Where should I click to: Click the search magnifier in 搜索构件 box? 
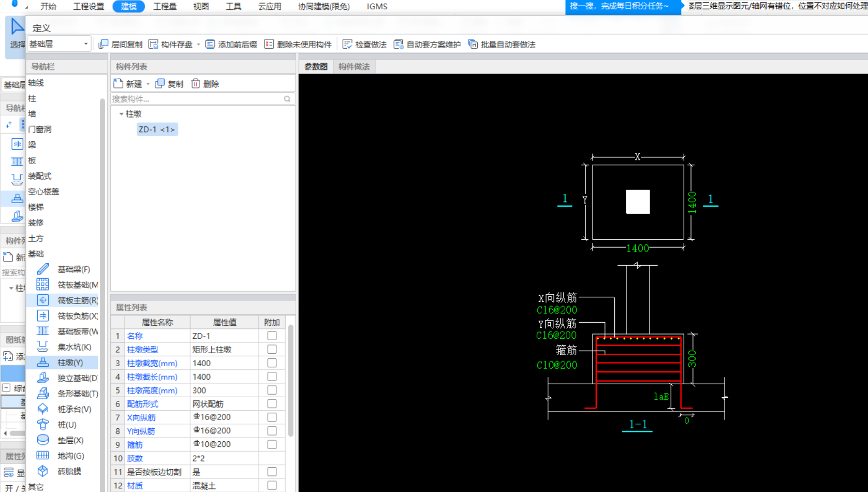coord(287,99)
